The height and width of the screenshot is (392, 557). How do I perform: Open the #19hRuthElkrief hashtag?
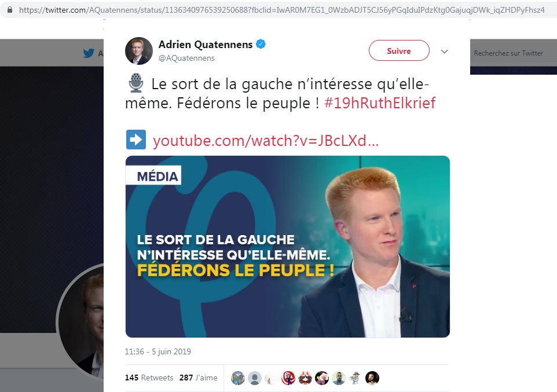tap(380, 103)
